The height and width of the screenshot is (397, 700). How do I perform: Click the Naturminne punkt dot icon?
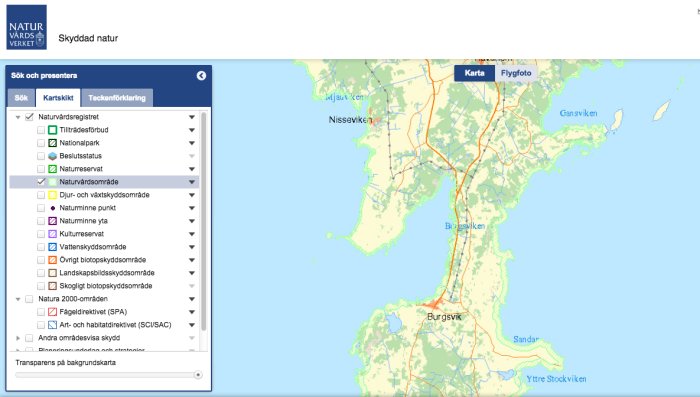(x=52, y=208)
